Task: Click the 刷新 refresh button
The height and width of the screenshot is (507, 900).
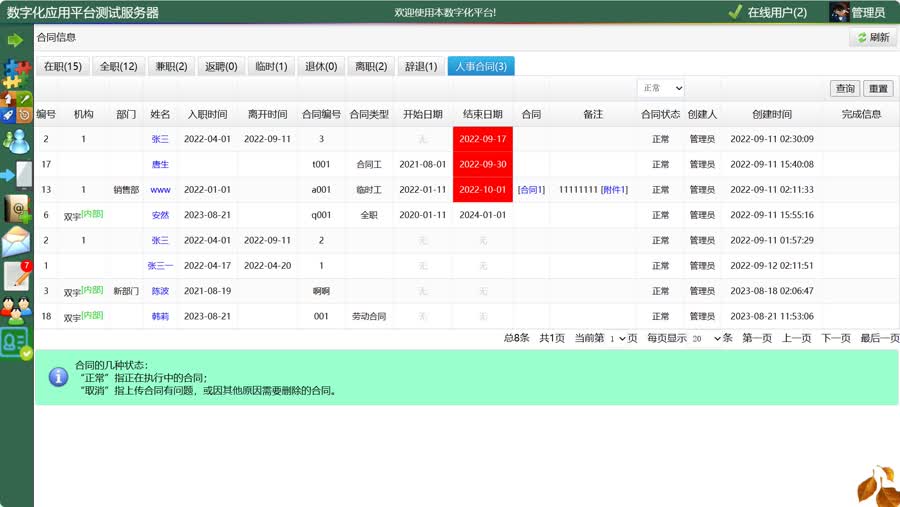Action: pyautogui.click(x=872, y=38)
